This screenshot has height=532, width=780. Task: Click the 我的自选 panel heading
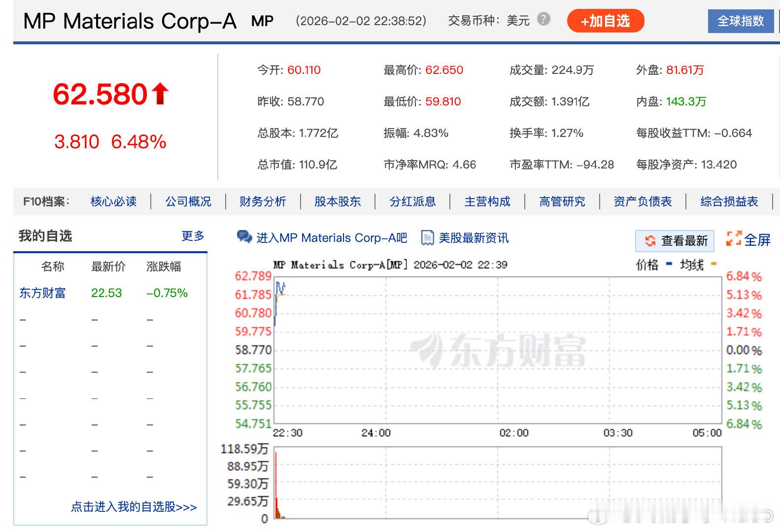point(45,236)
